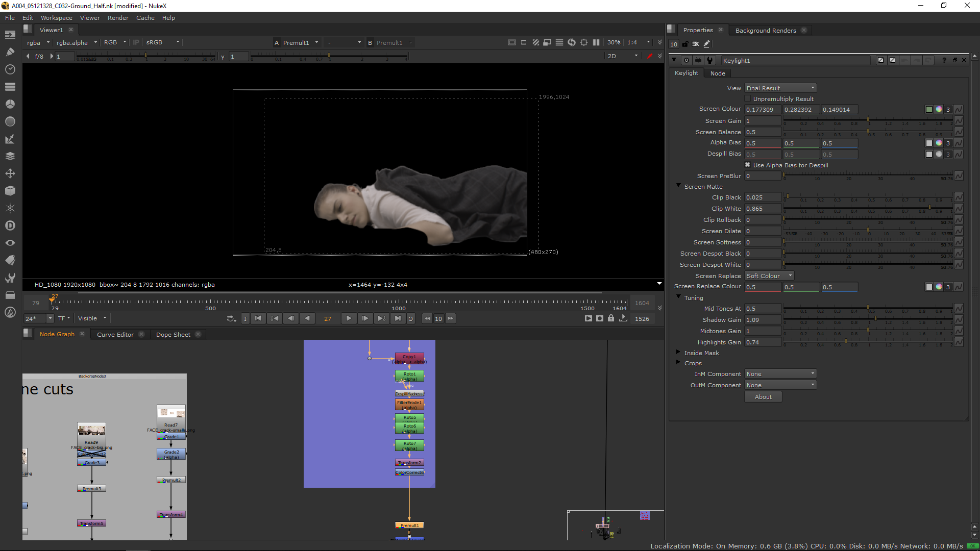Open the Screen Replace Soft Colour dropdown

[769, 275]
